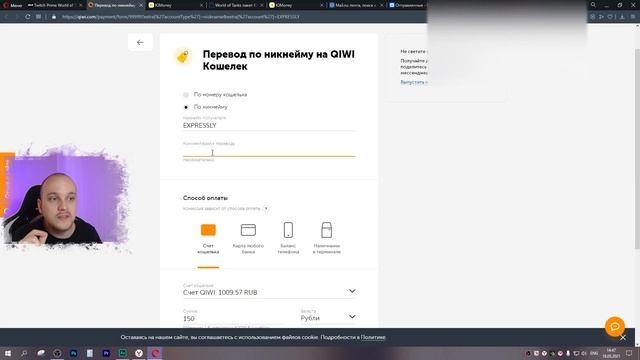Open the commission help question mark
640x360 pixels.
tap(266, 209)
